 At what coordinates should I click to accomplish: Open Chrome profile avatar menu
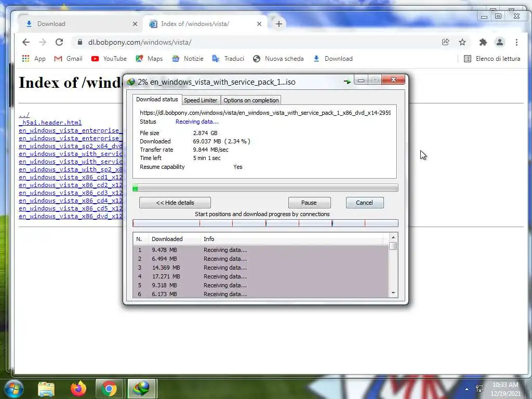point(499,42)
